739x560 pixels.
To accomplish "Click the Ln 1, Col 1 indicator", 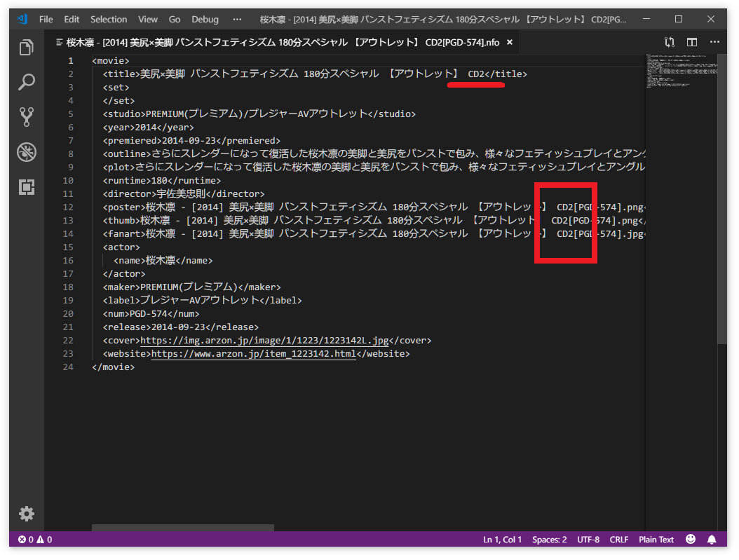I will 503,540.
